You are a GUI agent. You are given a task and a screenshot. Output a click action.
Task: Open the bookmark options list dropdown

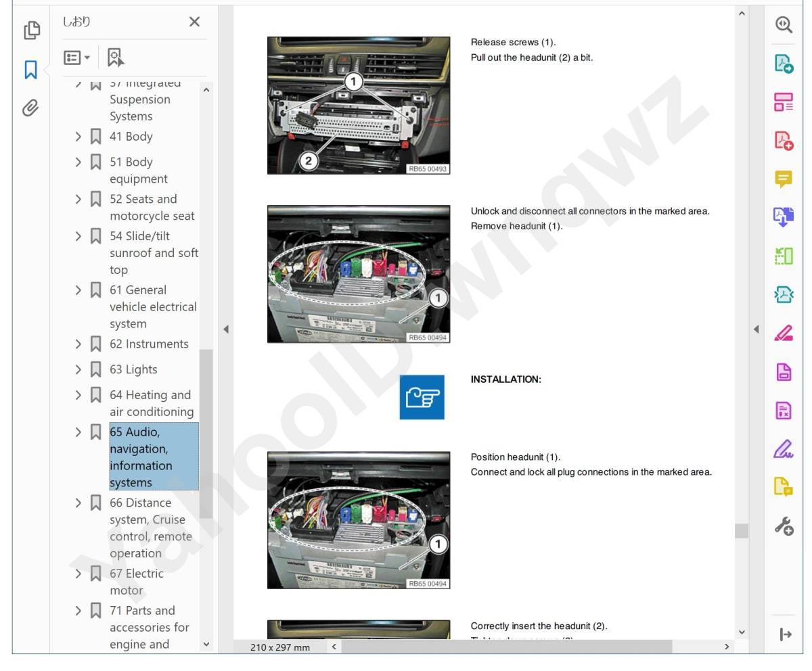point(76,57)
